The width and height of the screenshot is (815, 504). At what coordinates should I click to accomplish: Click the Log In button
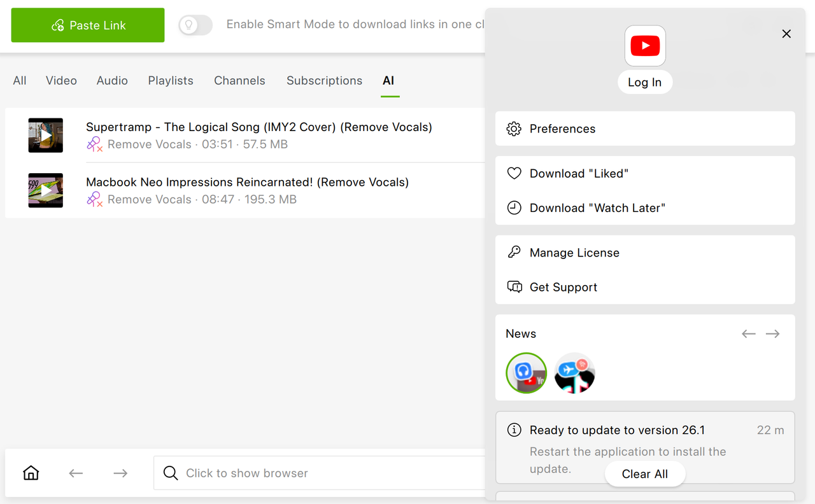[x=645, y=82]
